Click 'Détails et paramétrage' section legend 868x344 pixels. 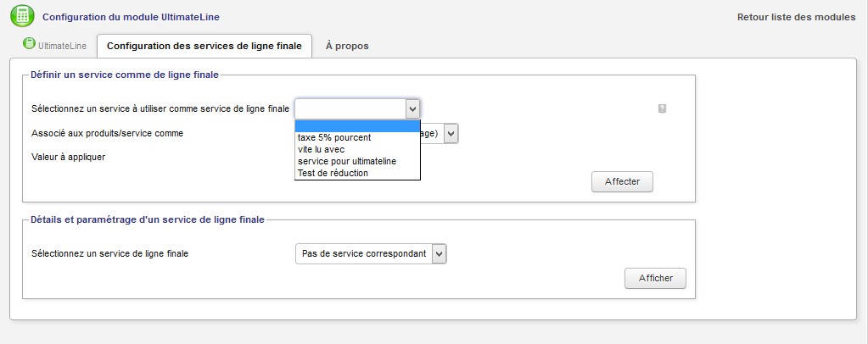click(147, 219)
